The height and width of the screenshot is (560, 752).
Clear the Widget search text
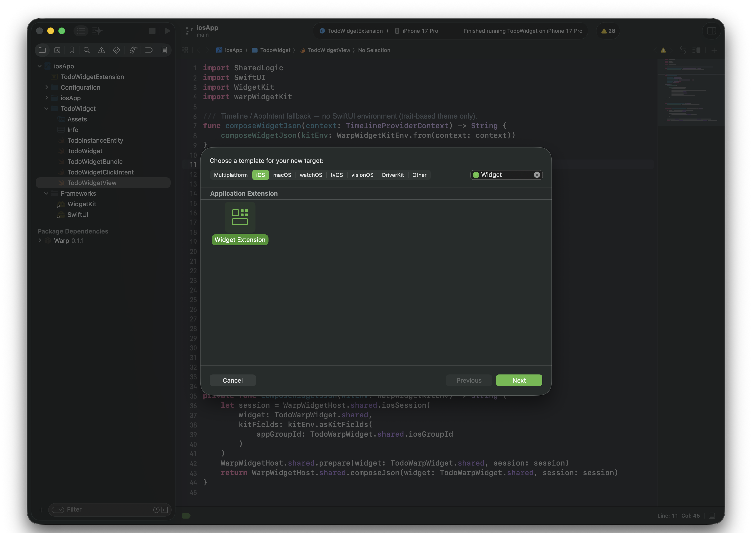(537, 175)
